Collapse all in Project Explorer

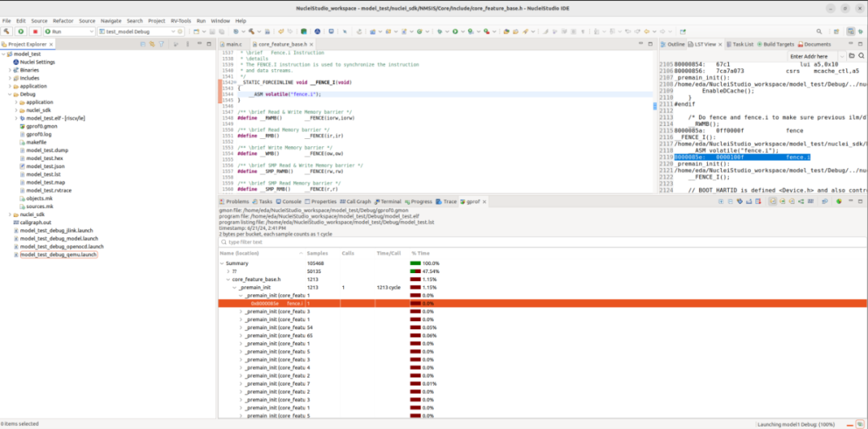[143, 43]
